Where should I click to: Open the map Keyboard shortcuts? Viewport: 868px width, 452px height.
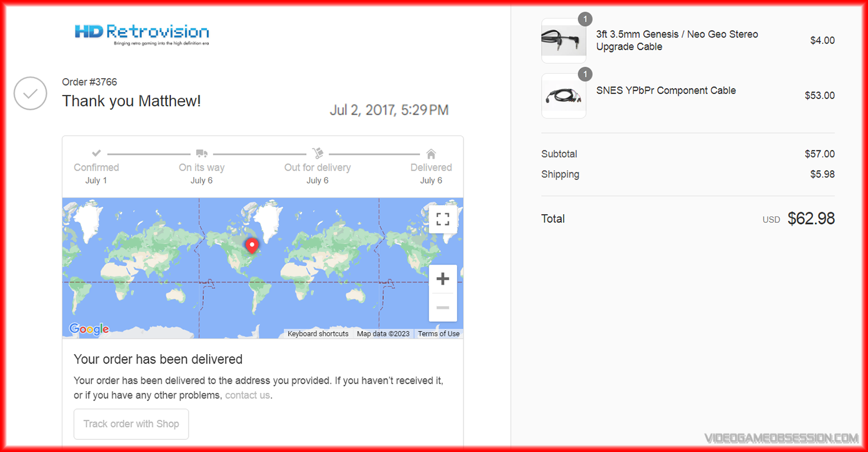(x=318, y=334)
